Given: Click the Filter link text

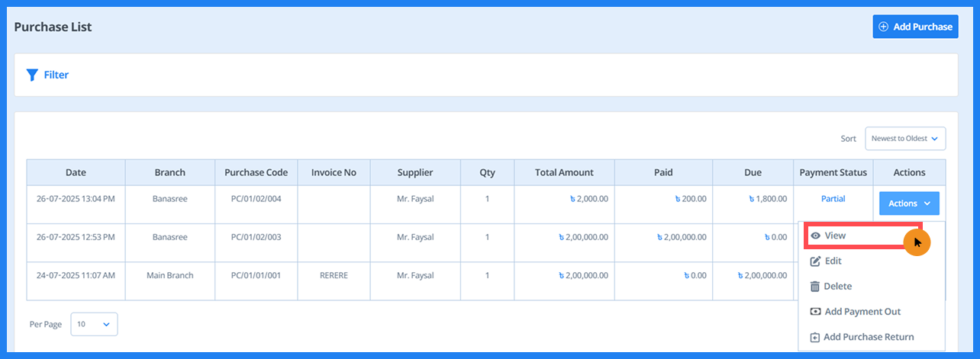Looking at the screenshot, I should pyautogui.click(x=56, y=75).
